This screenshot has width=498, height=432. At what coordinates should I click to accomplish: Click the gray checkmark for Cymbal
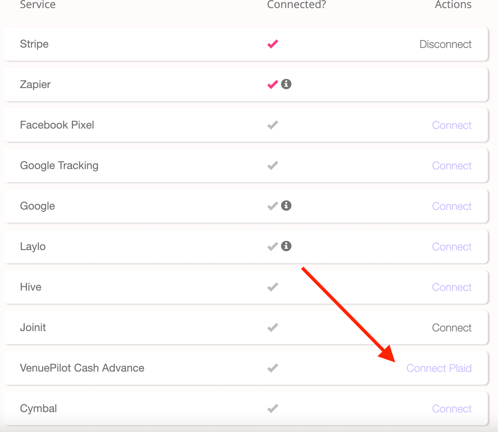[x=273, y=408]
